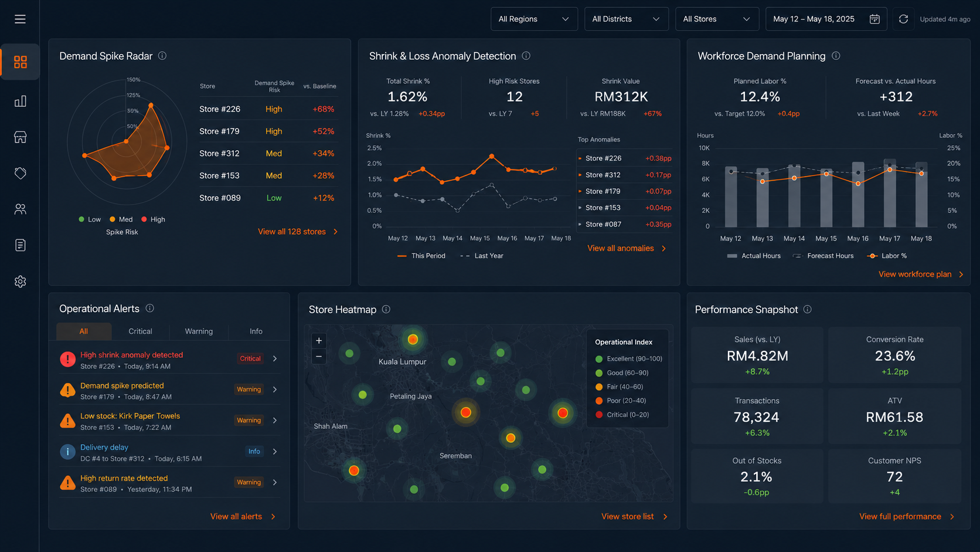The width and height of the screenshot is (980, 552).
Task: Click View all alerts link
Action: pyautogui.click(x=243, y=516)
